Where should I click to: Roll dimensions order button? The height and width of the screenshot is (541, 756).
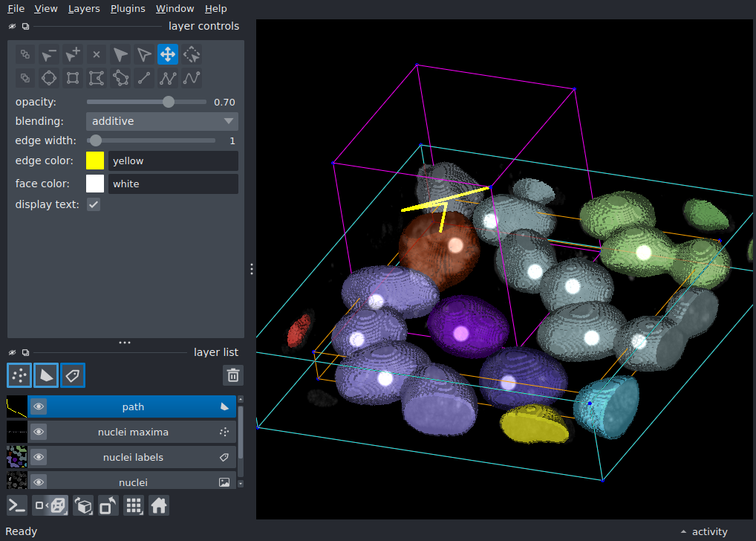[x=83, y=506]
